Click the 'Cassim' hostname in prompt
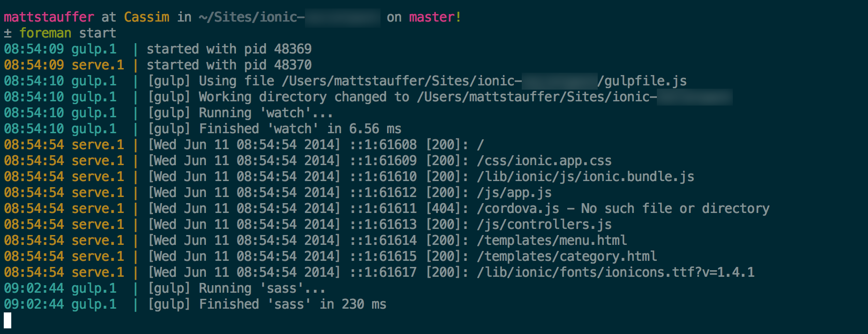The image size is (868, 334). [x=146, y=17]
